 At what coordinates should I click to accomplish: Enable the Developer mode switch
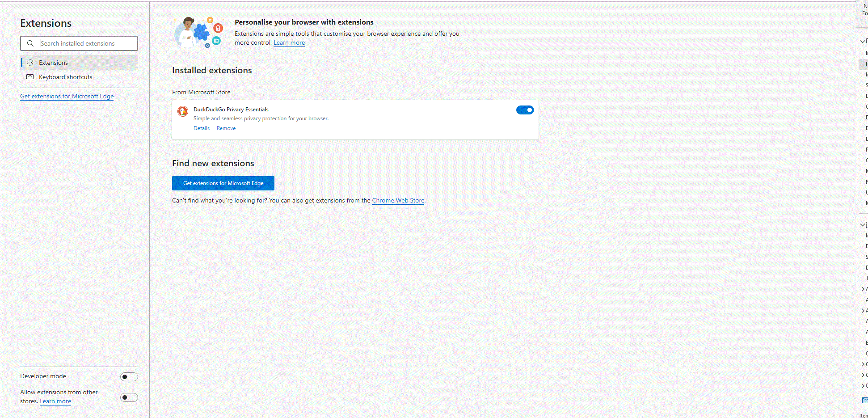[x=129, y=377]
